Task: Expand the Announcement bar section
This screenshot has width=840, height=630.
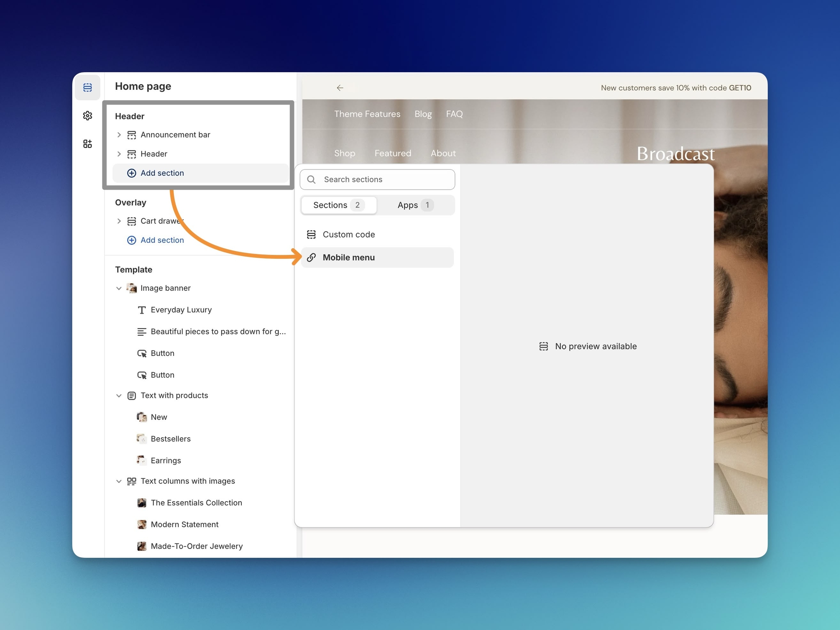Action: [119, 135]
